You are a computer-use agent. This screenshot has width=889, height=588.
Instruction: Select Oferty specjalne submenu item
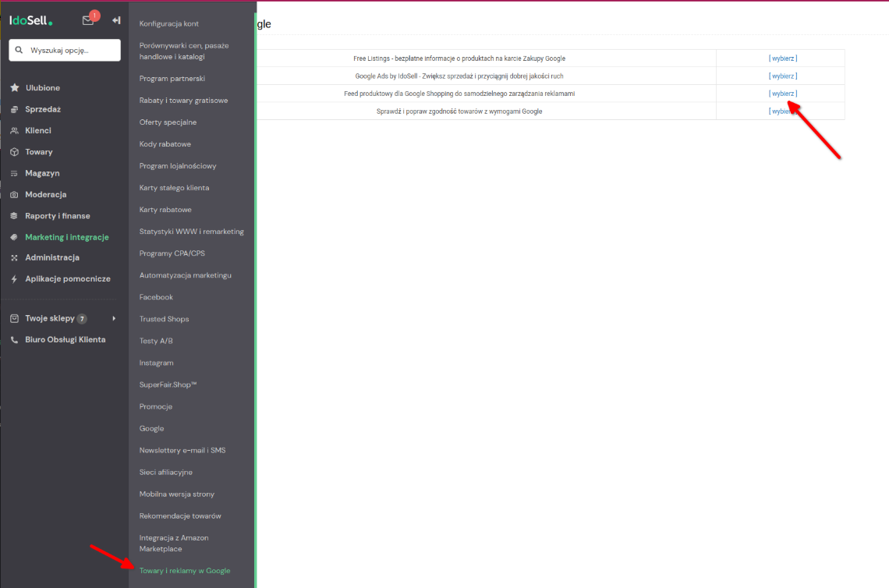pos(168,122)
